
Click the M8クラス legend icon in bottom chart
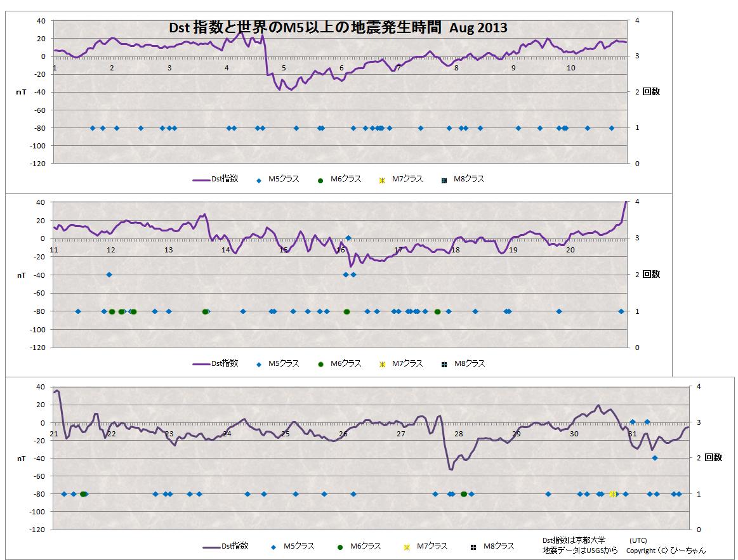pos(473,547)
